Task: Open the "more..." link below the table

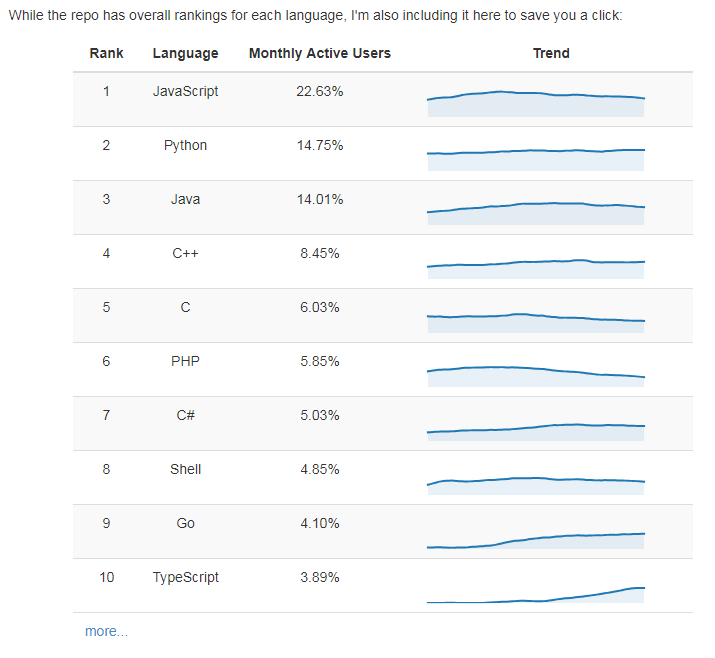Action: (106, 631)
